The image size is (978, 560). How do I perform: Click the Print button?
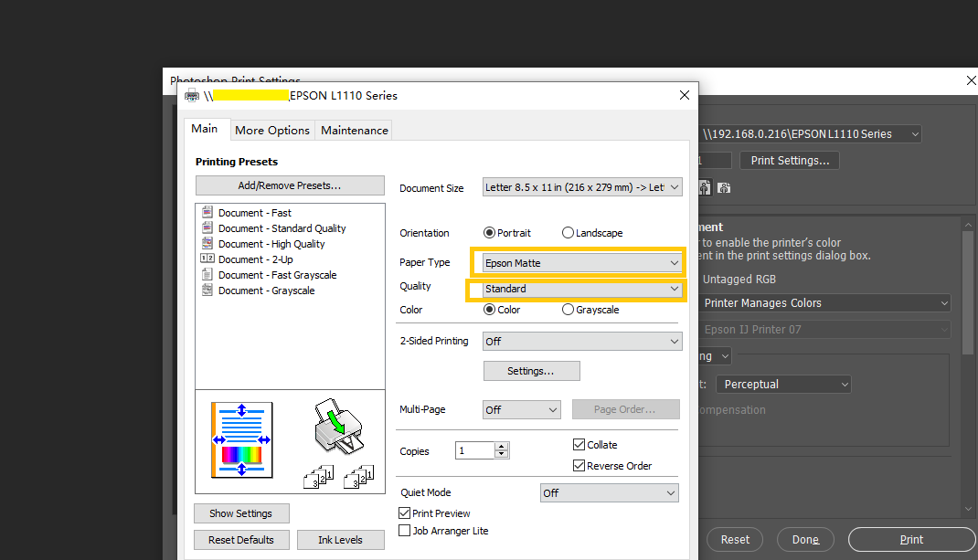[911, 539]
